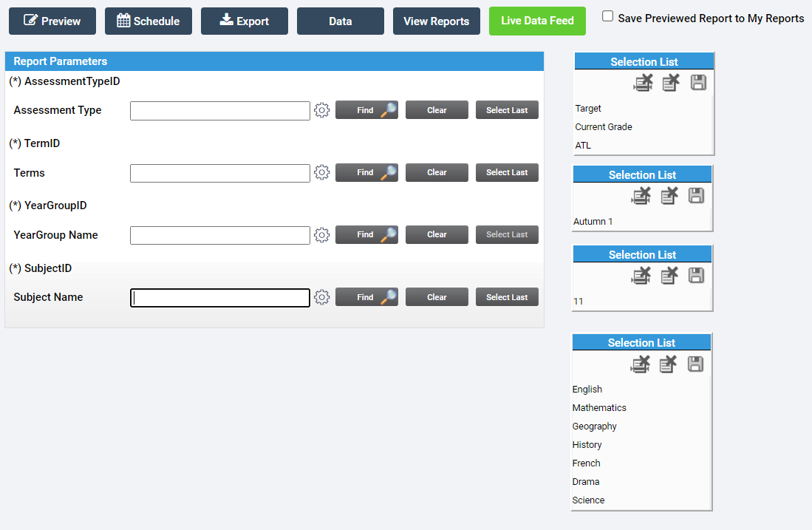Clear the Terms field

[x=437, y=172]
